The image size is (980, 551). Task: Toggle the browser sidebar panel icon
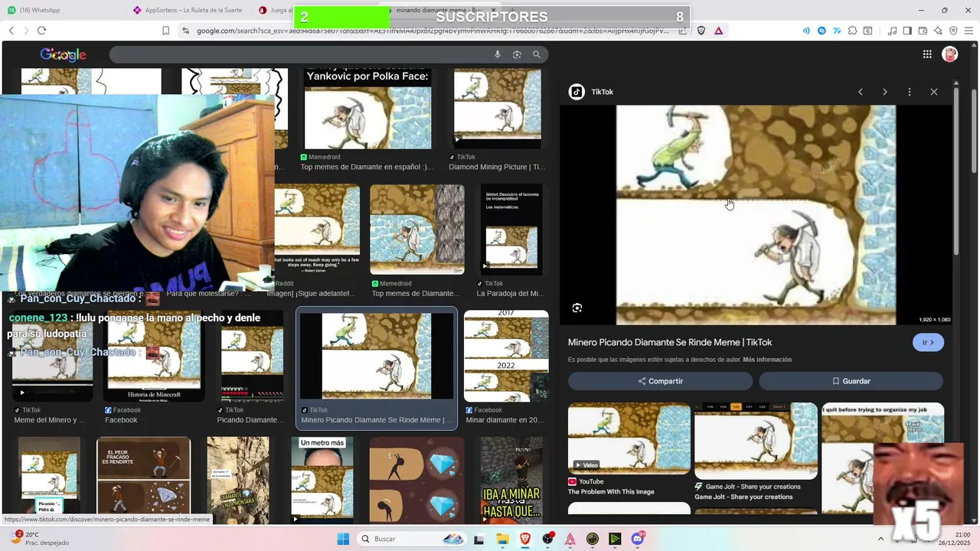[907, 31]
